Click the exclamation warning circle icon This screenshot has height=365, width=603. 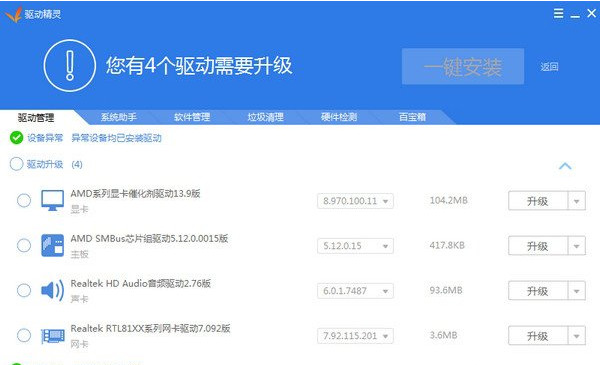(x=70, y=66)
